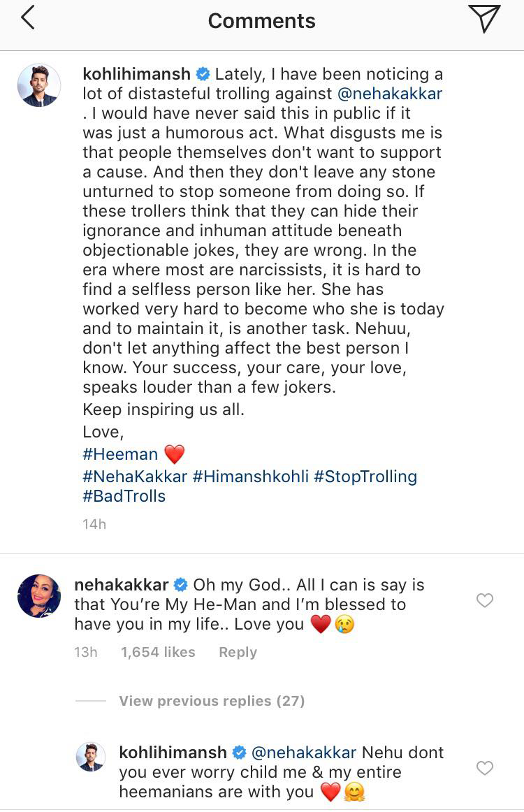Open the #StopTrolling hashtag
Screen dimensions: 524x812
click(x=373, y=476)
